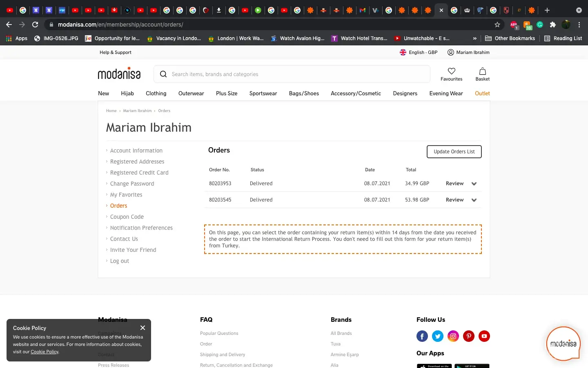Open the Favourites heart icon
588x368 pixels.
coord(451,71)
